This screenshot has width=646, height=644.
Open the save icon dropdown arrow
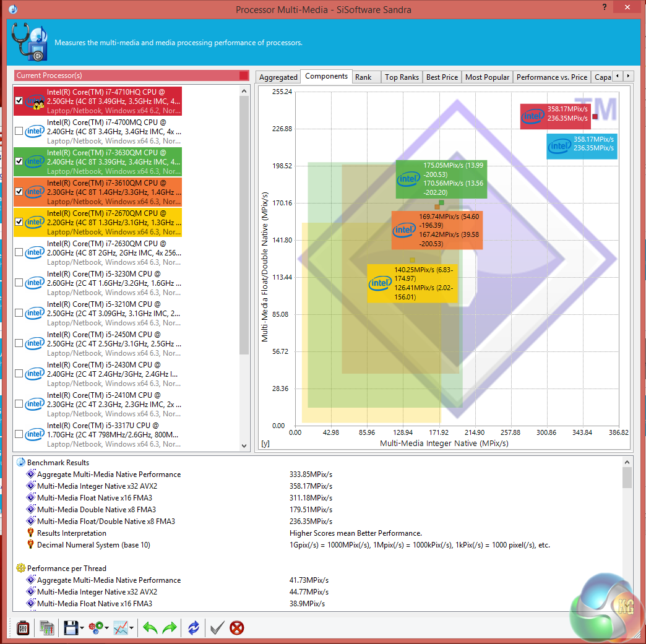click(x=82, y=629)
